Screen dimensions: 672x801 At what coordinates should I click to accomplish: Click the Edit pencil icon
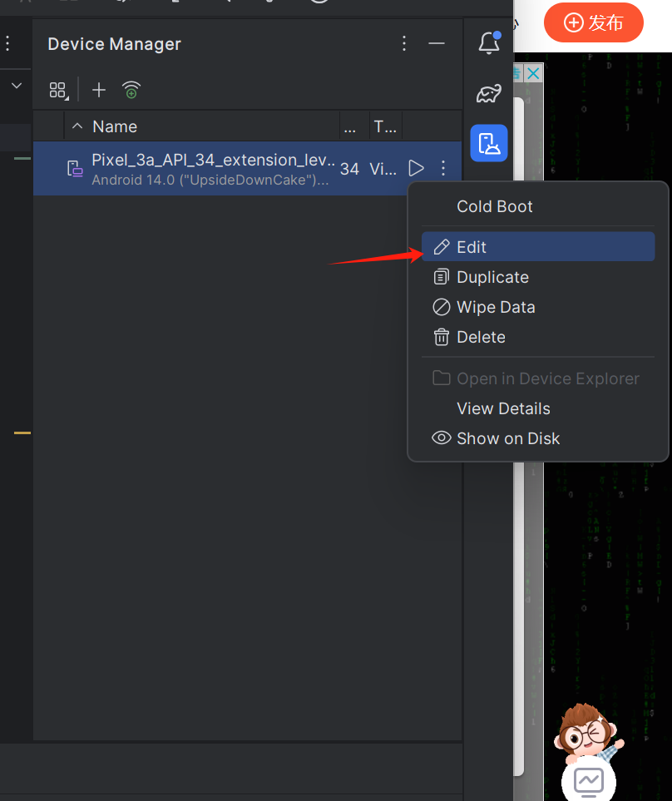pyautogui.click(x=441, y=247)
